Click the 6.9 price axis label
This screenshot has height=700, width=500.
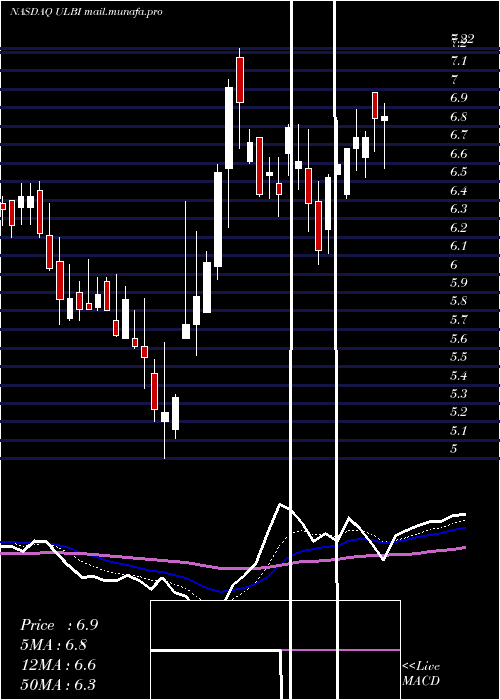point(459,98)
